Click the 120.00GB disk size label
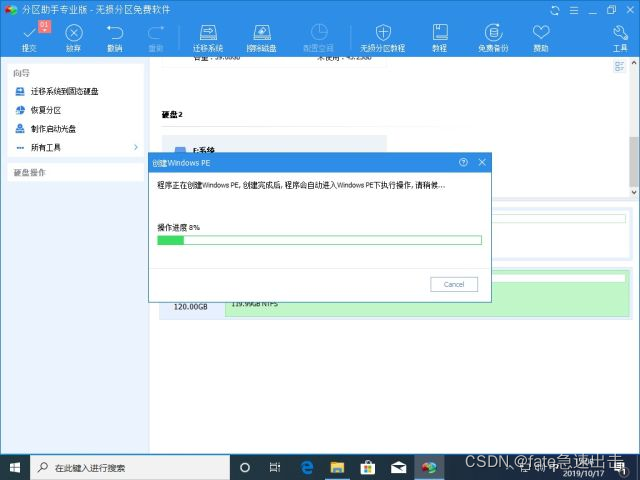This screenshot has width=640, height=480. click(191, 307)
